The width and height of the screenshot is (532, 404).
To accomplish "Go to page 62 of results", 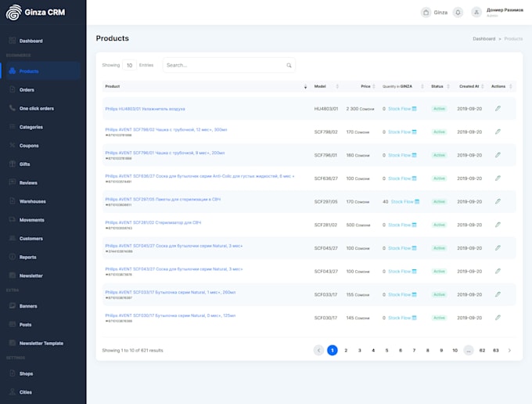I will click(482, 350).
